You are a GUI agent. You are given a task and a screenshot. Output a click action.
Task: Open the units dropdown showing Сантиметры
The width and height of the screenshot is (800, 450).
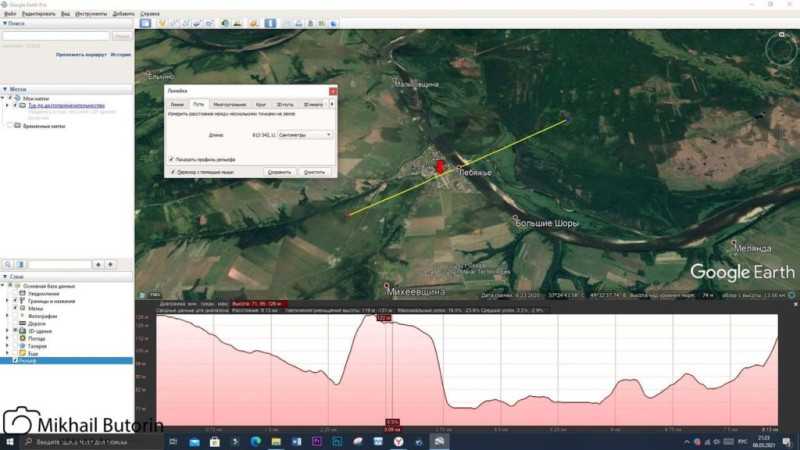[305, 135]
